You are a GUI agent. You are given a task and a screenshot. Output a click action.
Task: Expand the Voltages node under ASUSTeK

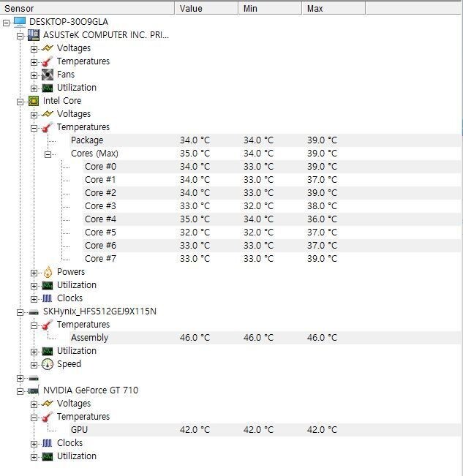click(34, 48)
